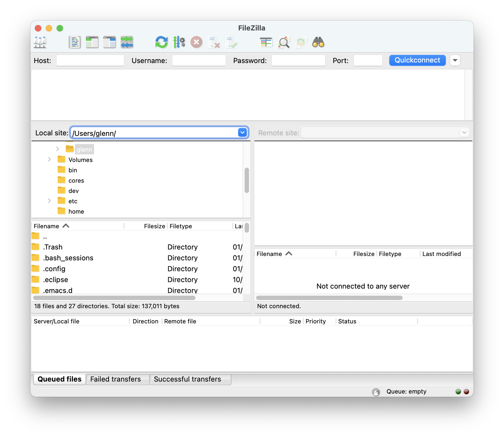Click the queue Status column header
This screenshot has width=504, height=437.
pos(377,321)
